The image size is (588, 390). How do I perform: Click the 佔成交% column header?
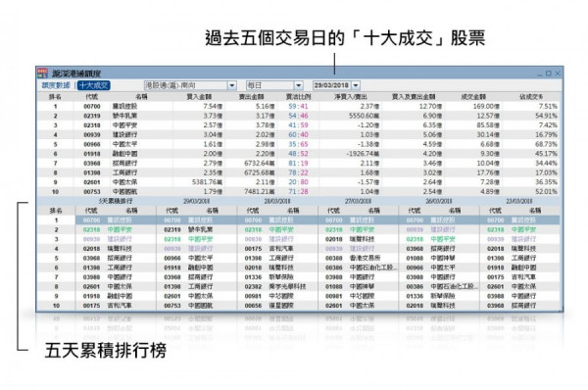click(531, 97)
